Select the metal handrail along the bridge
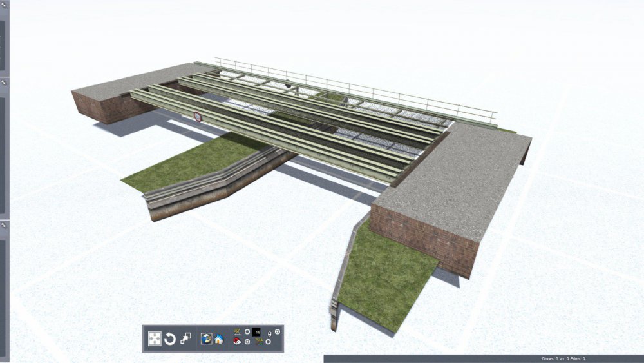The image size is (644, 363). (361, 89)
